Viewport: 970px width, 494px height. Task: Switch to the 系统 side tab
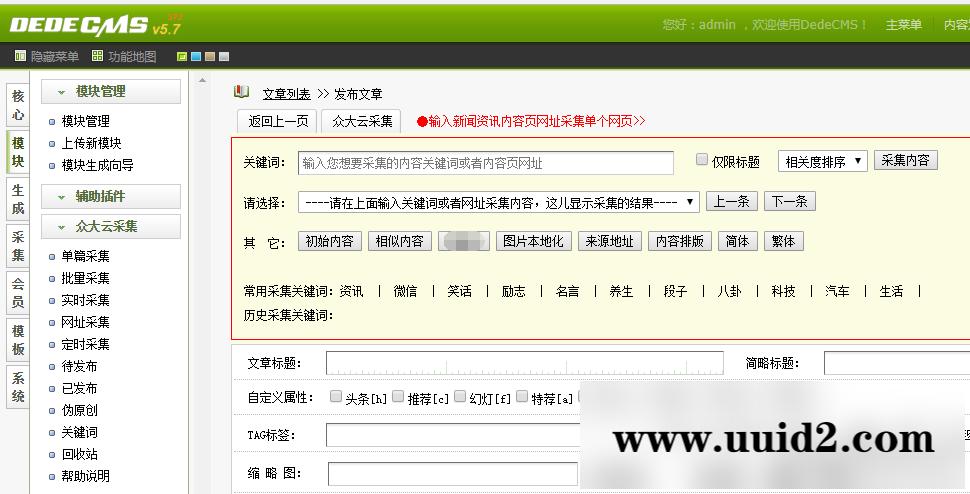pos(18,387)
